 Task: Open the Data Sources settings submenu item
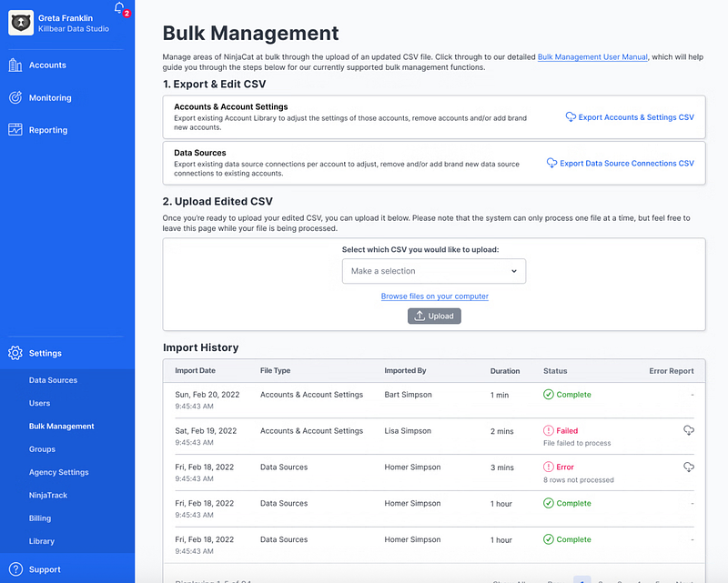[53, 380]
